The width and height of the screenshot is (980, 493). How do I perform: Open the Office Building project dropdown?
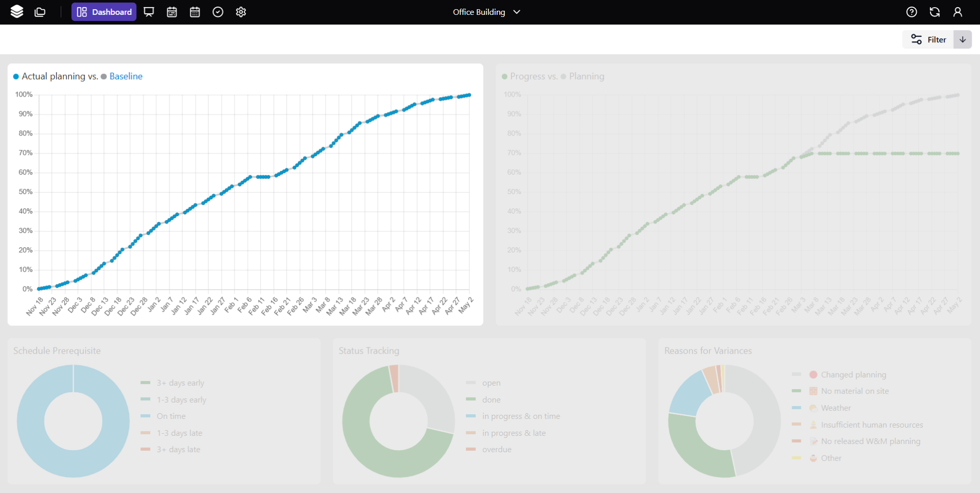[486, 12]
